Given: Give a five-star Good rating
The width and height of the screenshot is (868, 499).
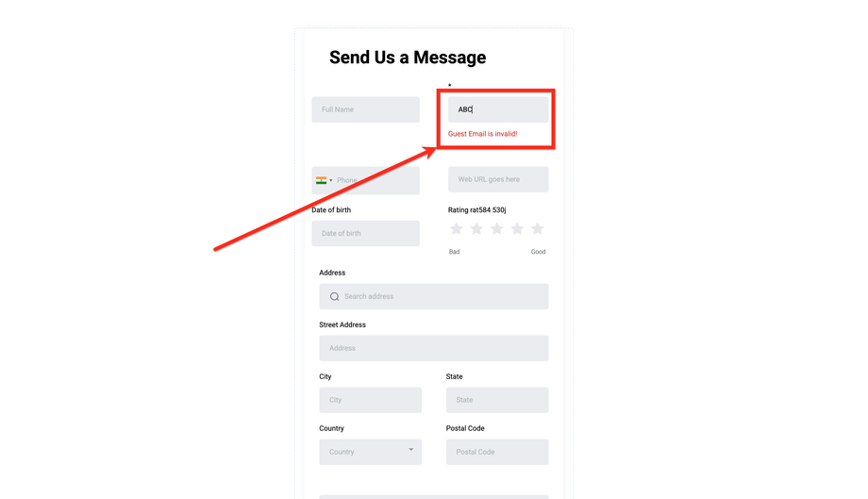Looking at the screenshot, I should 538,228.
